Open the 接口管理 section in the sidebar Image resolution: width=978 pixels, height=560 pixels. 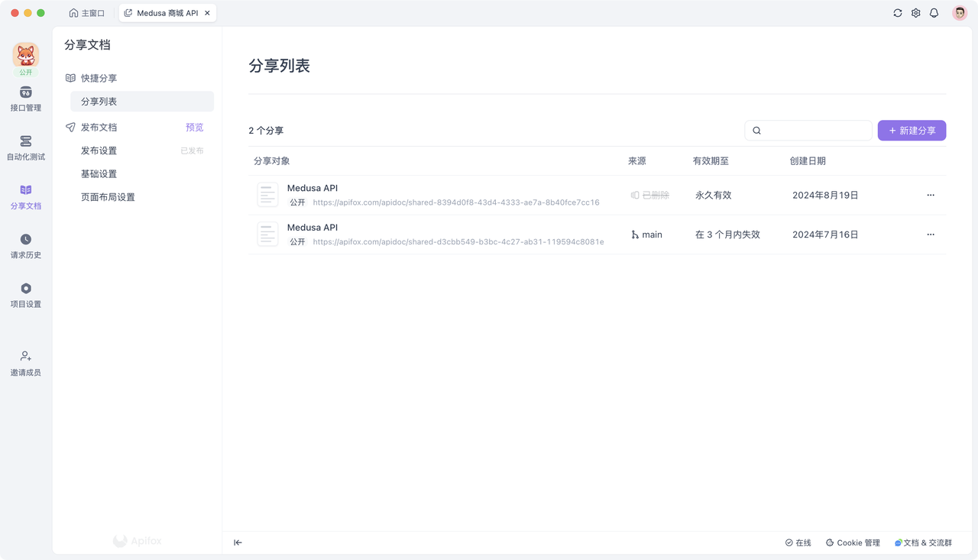[x=26, y=99]
